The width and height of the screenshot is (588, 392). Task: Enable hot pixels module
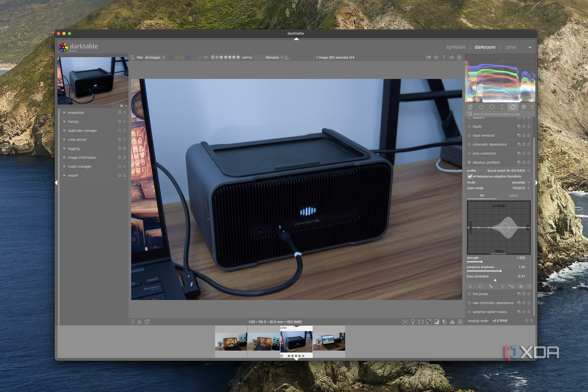click(469, 294)
